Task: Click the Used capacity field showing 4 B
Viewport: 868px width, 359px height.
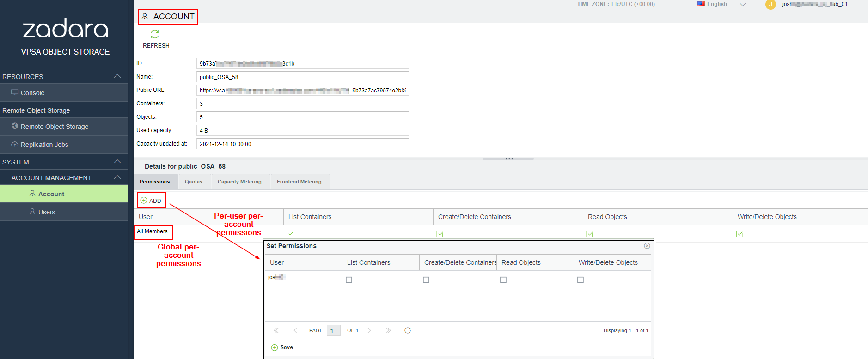Action: coord(303,130)
